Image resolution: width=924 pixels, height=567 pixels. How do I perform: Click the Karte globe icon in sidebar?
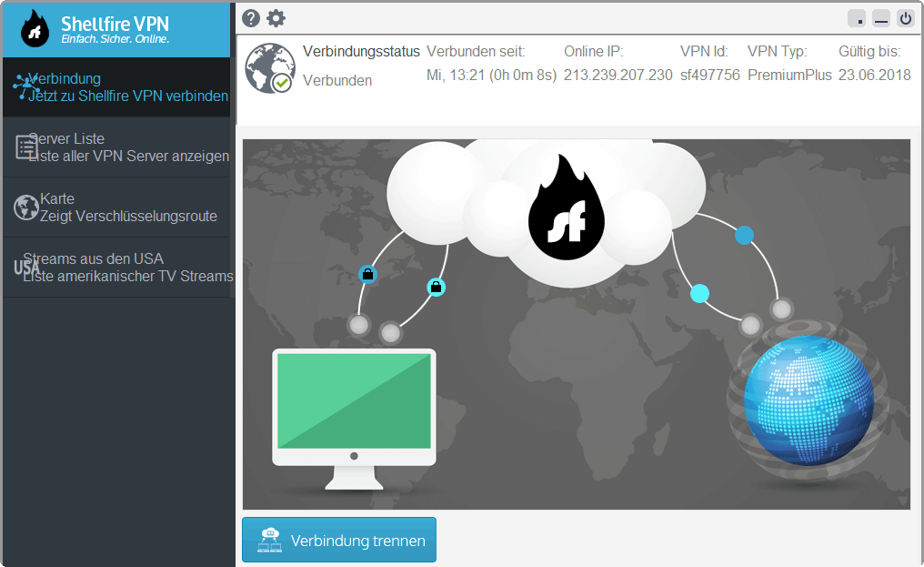tap(26, 208)
